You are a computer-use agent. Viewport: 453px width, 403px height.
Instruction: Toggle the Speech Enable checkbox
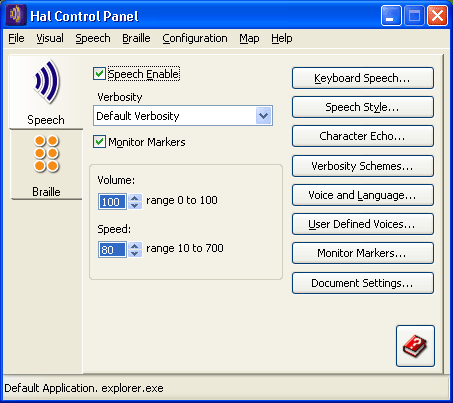[x=99, y=74]
